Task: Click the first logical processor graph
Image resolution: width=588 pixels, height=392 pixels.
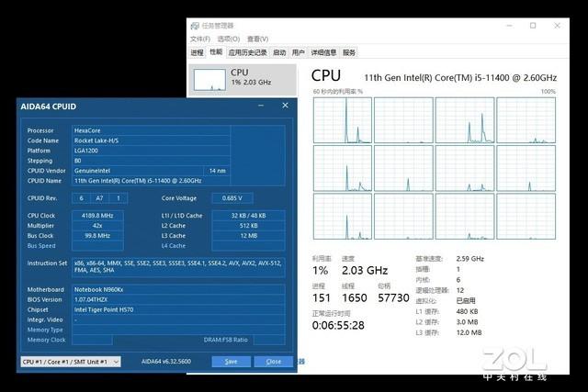Action: click(343, 120)
